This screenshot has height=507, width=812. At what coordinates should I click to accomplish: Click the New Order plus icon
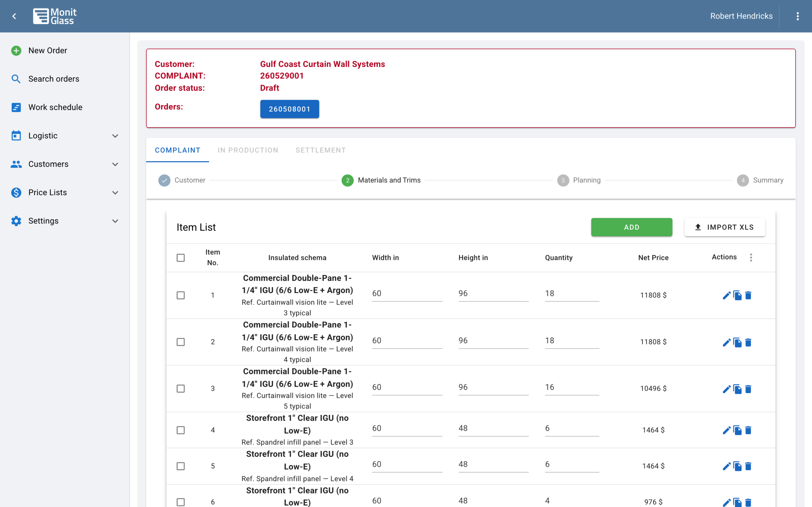click(16, 51)
